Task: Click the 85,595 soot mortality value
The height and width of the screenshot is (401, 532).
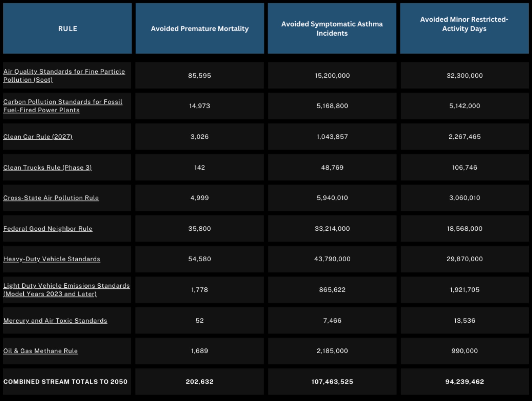Action: [199, 76]
